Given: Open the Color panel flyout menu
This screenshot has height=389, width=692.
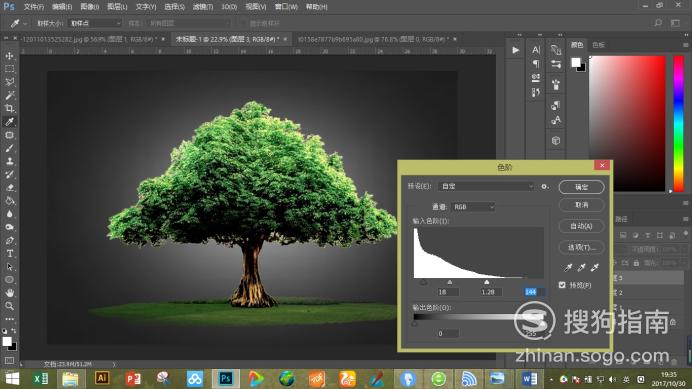Looking at the screenshot, I should coord(685,45).
